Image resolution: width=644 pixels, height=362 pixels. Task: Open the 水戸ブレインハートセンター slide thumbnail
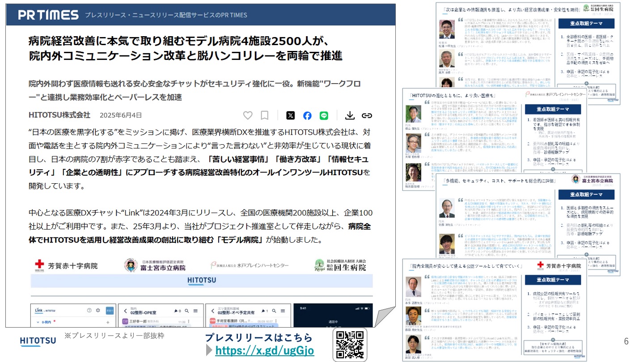click(x=494, y=130)
